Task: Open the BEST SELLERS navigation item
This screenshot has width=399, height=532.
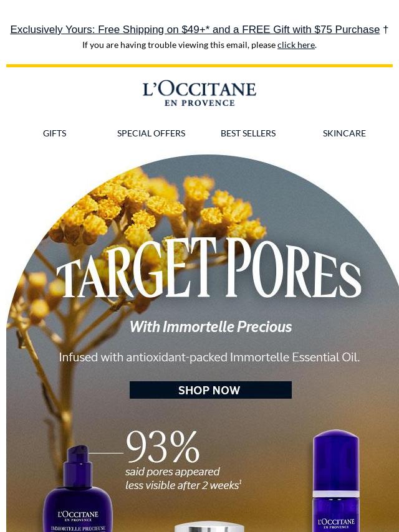Action: (x=248, y=133)
